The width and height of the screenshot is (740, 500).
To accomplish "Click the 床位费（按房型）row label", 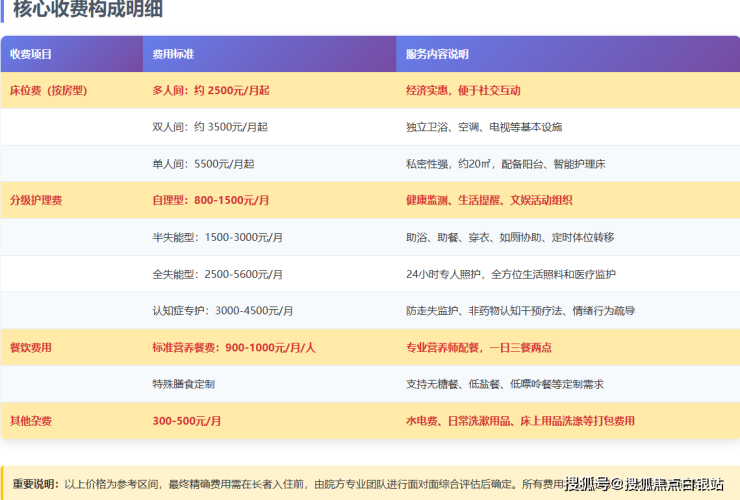I will click(x=49, y=90).
